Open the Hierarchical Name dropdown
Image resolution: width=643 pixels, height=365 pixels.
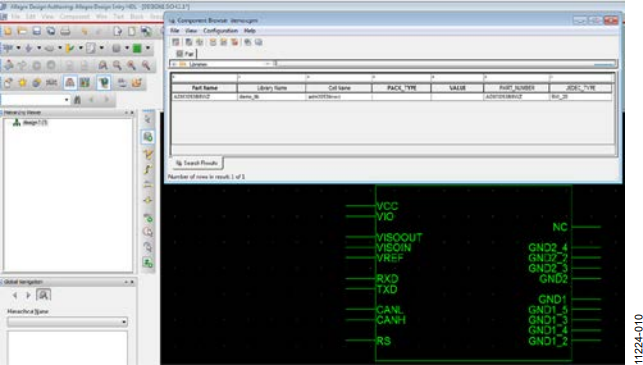(x=67, y=322)
